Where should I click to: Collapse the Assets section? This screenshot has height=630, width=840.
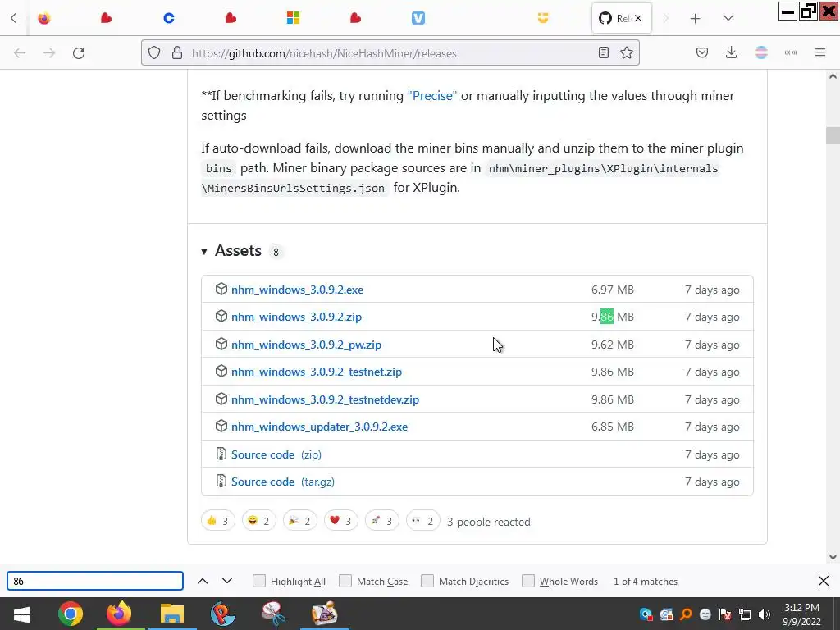(x=204, y=251)
